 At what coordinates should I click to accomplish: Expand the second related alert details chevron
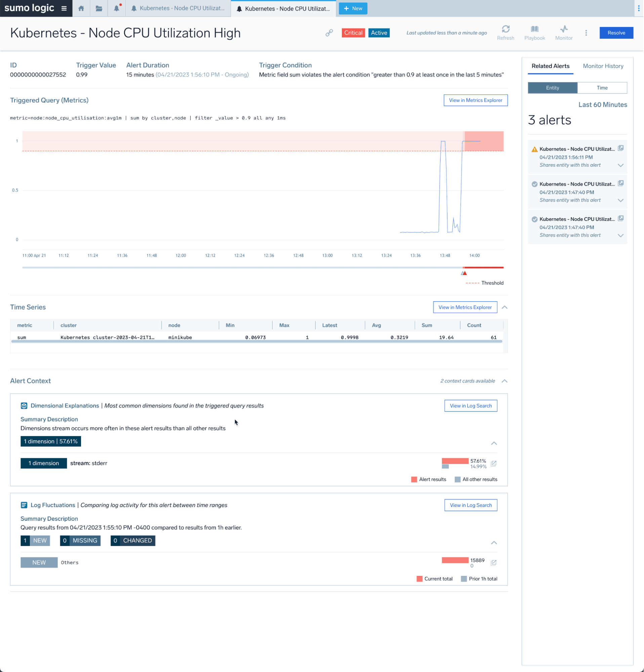[621, 200]
